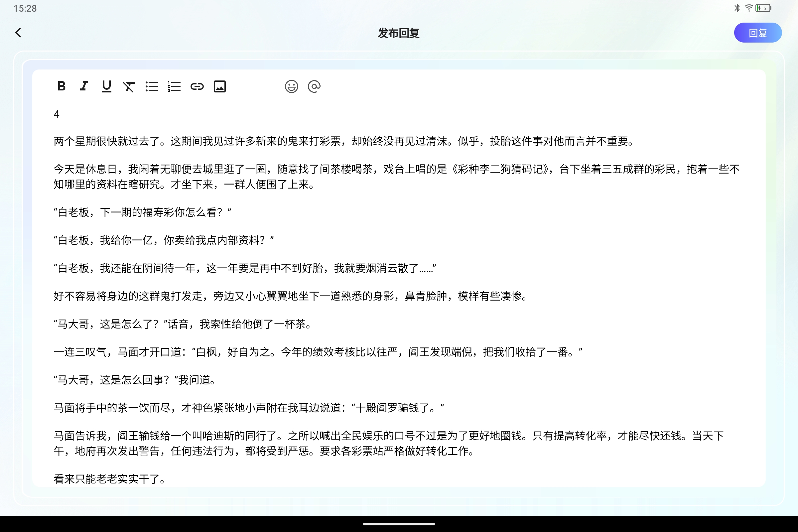798x532 pixels.
Task: Toggle underline formatting
Action: [106, 86]
